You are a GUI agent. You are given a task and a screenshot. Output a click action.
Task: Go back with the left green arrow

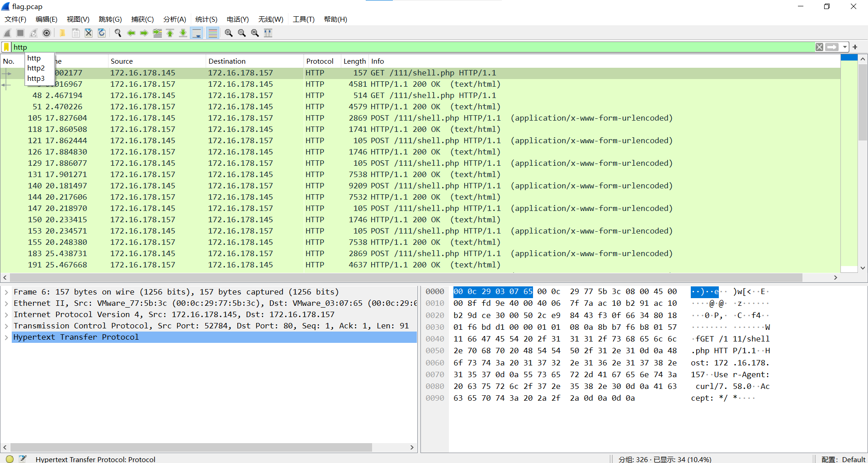pos(131,33)
